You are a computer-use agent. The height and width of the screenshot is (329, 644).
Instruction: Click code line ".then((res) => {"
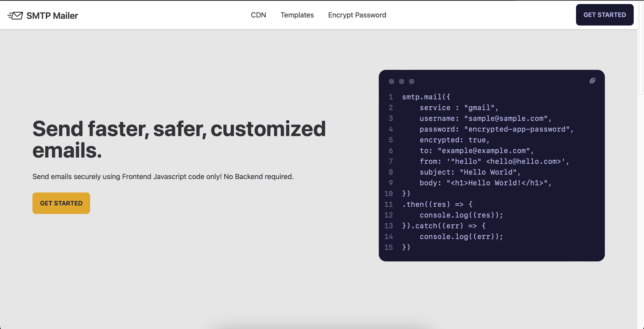click(437, 204)
